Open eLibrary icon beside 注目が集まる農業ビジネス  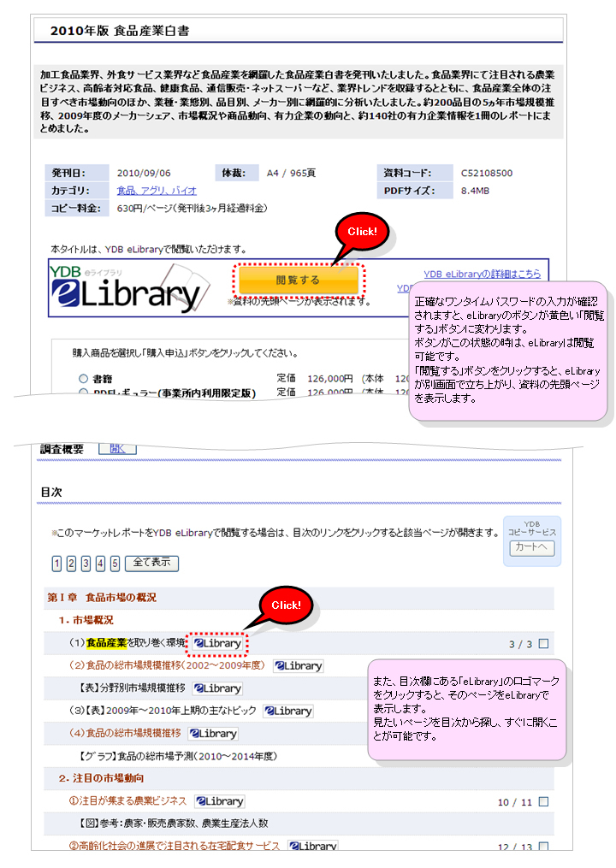[x=219, y=801]
